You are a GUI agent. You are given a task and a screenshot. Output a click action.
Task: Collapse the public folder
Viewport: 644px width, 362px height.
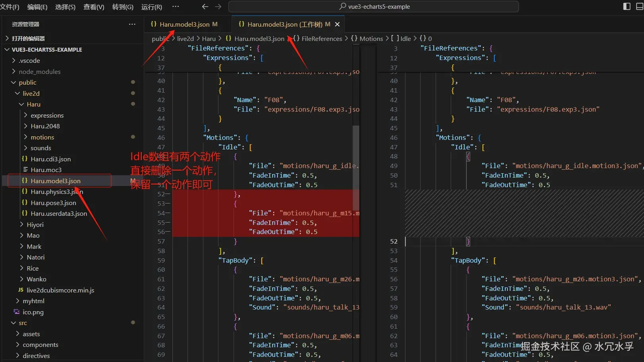pyautogui.click(x=14, y=82)
